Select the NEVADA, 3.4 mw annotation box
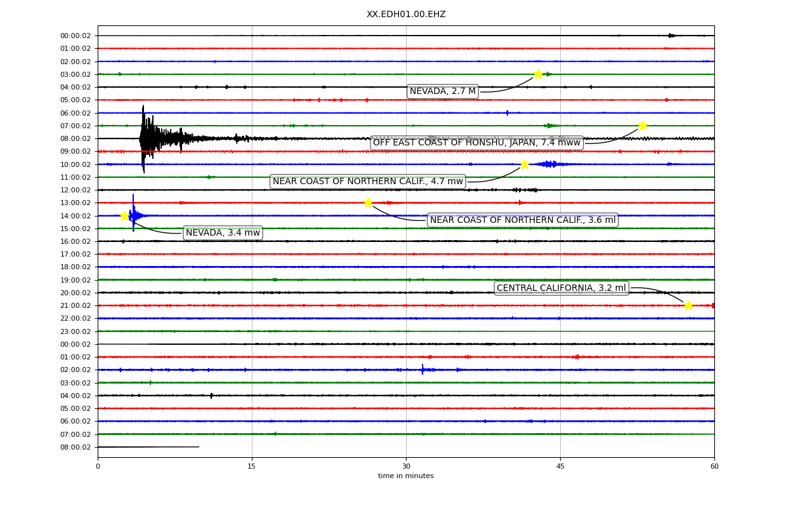 point(223,233)
